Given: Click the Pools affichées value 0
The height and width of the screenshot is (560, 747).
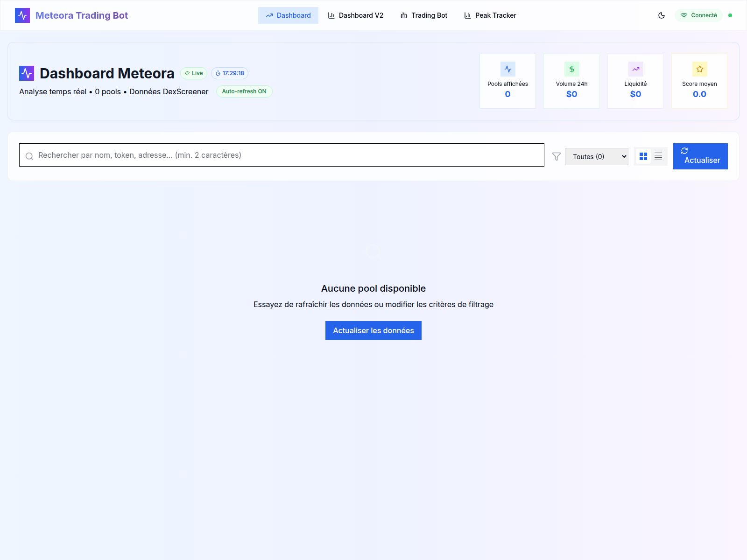Looking at the screenshot, I should click(x=508, y=94).
